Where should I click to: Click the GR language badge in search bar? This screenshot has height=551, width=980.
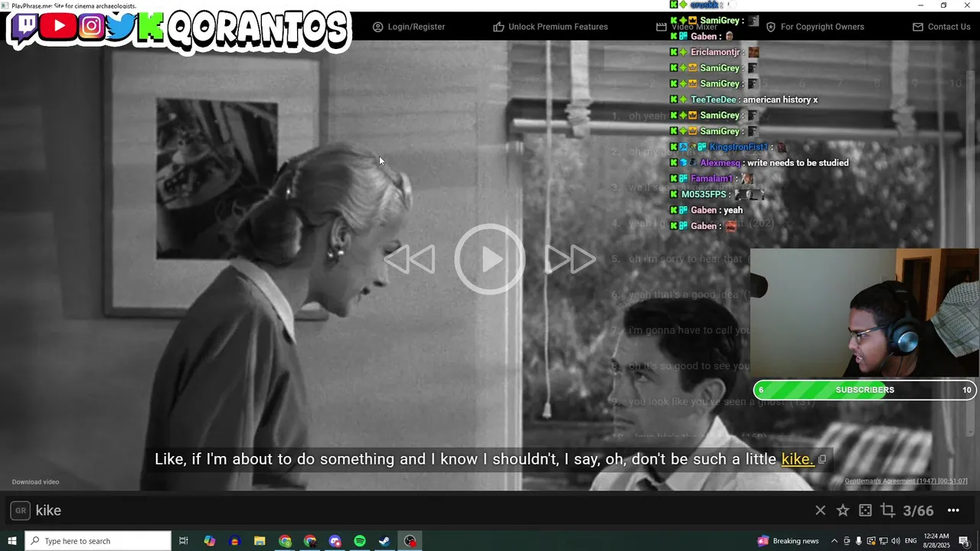point(21,510)
